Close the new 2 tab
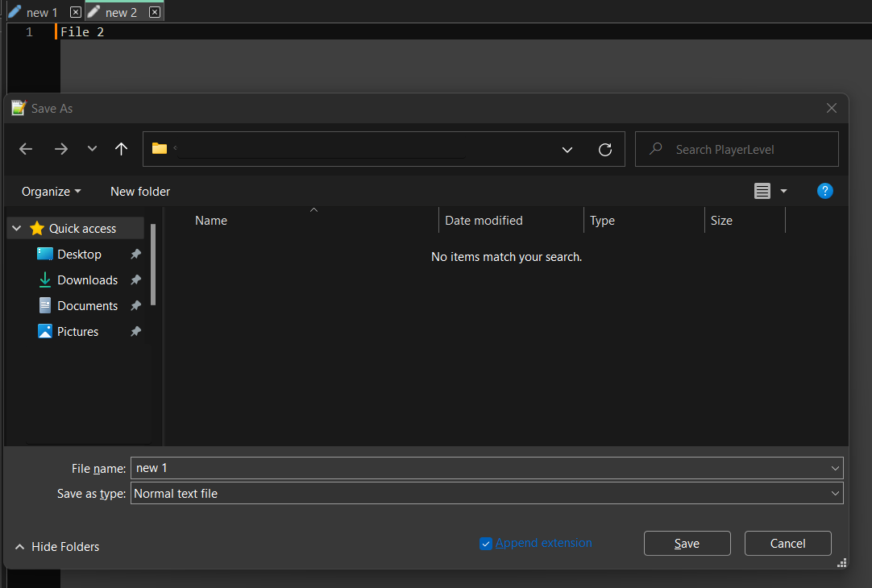This screenshot has height=588, width=872. point(156,12)
